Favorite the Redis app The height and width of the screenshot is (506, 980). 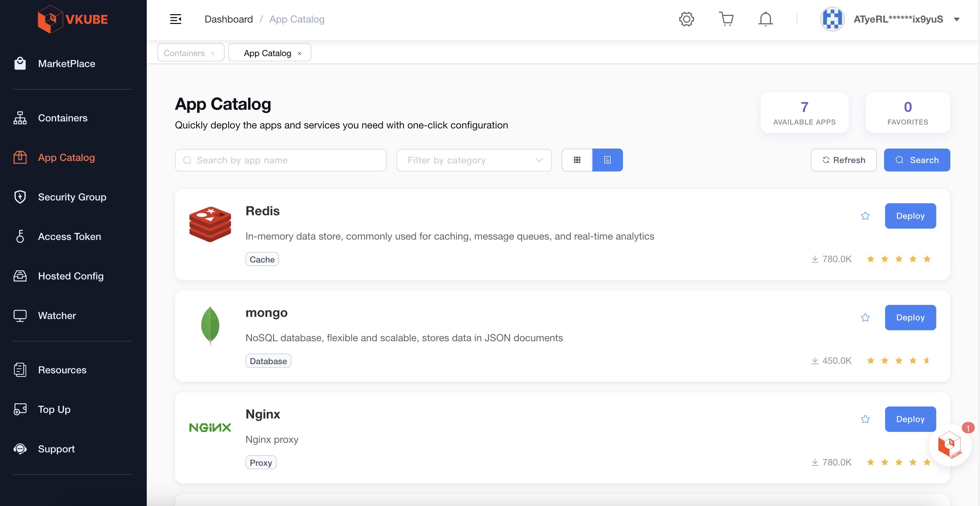point(865,216)
